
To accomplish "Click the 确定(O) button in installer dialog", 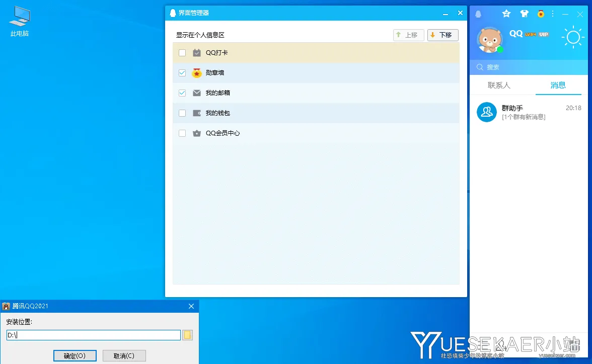I will tap(75, 355).
